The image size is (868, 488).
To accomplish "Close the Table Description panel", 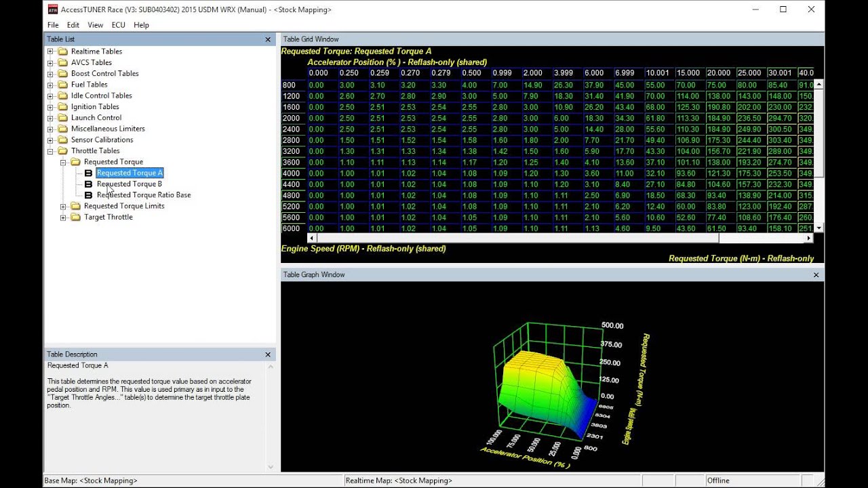I will 268,354.
